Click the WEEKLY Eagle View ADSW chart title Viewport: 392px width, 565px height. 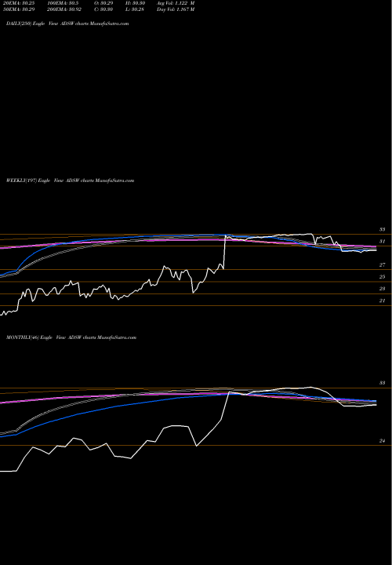click(71, 180)
